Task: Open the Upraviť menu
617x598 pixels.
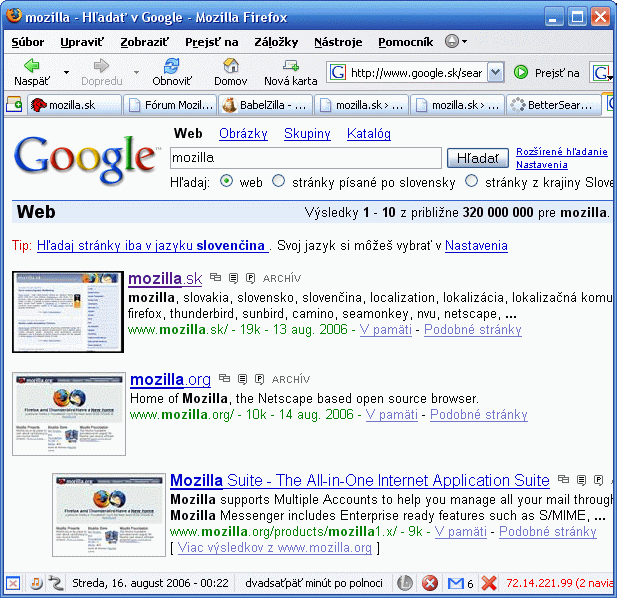Action: [82, 42]
